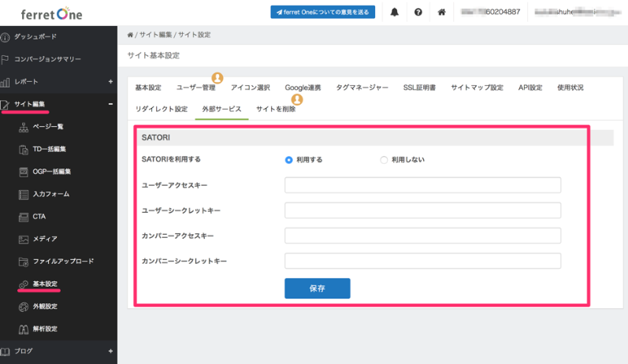
Task: Click the 基本設定 gears icon
Action: pos(24,284)
